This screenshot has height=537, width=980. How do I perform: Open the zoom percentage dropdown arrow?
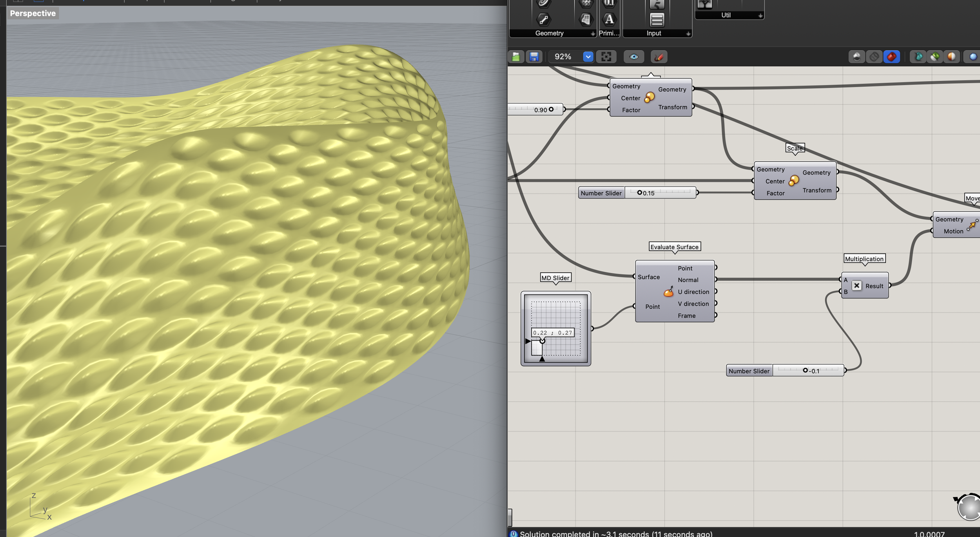(x=588, y=57)
